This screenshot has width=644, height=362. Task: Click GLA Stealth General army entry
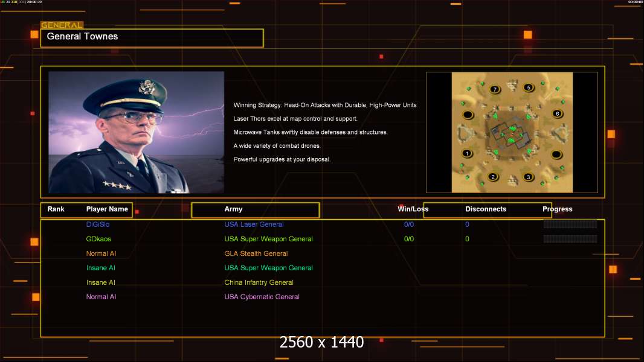(x=256, y=253)
